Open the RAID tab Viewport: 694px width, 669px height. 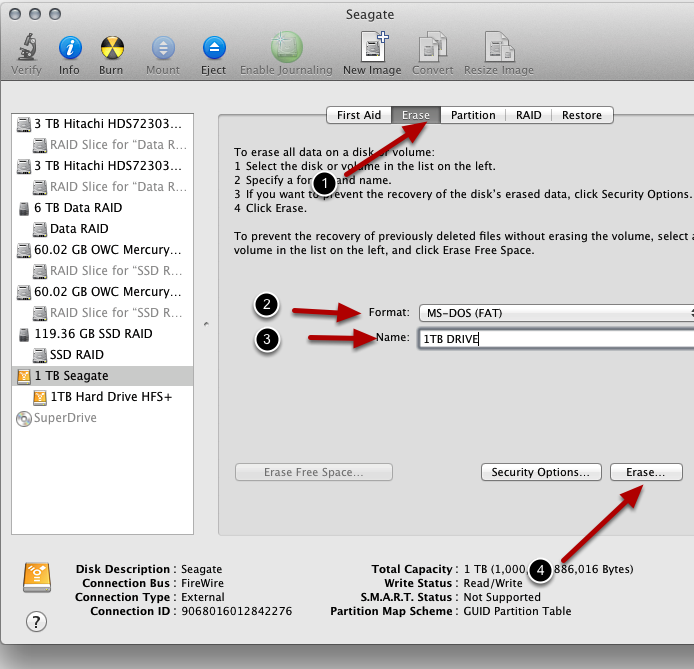[x=528, y=115]
